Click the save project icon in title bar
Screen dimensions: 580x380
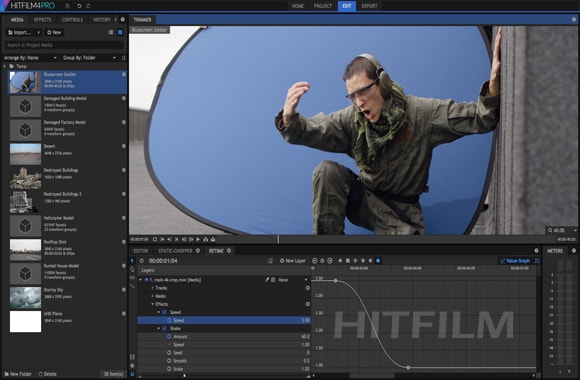point(67,6)
